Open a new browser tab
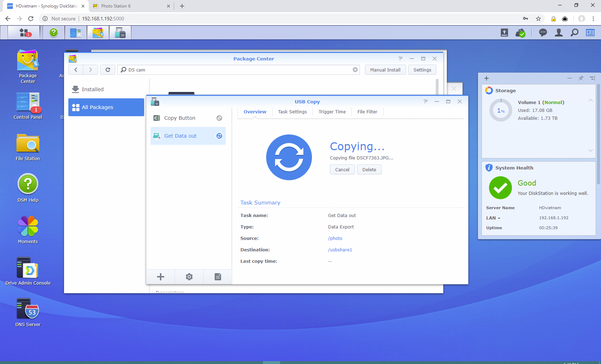 click(x=182, y=6)
